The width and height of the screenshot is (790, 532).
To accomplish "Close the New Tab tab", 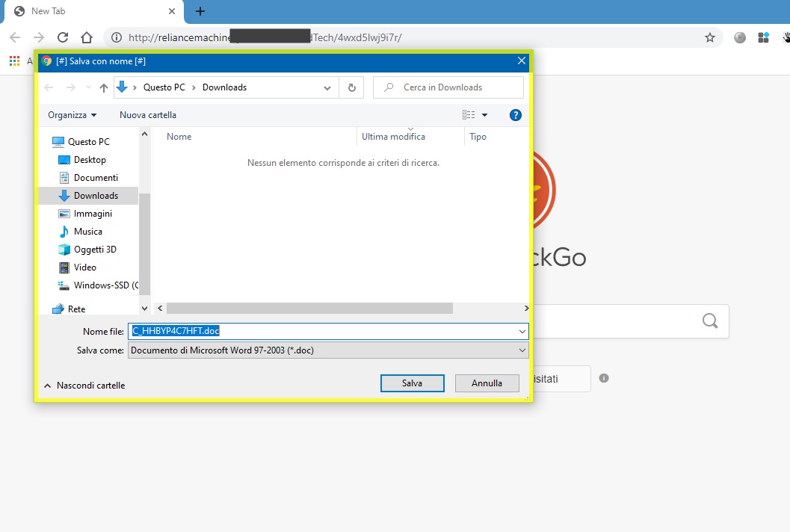I will 172,11.
